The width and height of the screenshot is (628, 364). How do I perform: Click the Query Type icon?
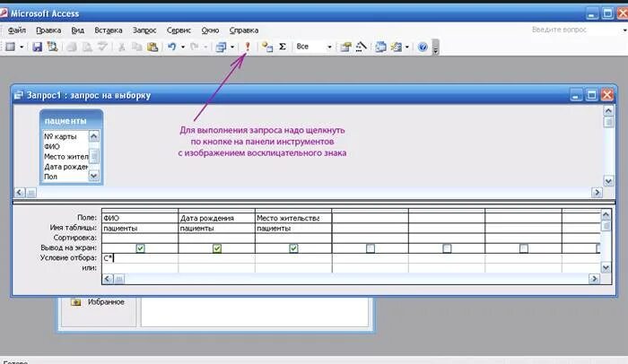click(x=221, y=47)
